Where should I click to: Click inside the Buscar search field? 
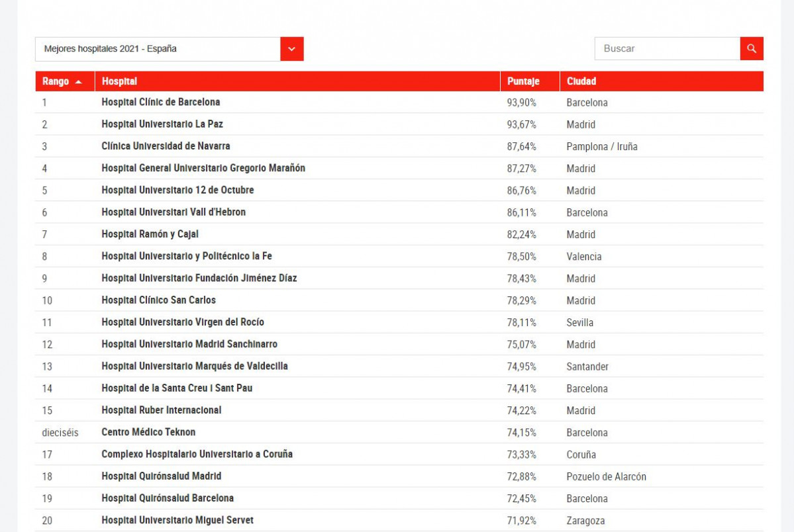(x=662, y=48)
